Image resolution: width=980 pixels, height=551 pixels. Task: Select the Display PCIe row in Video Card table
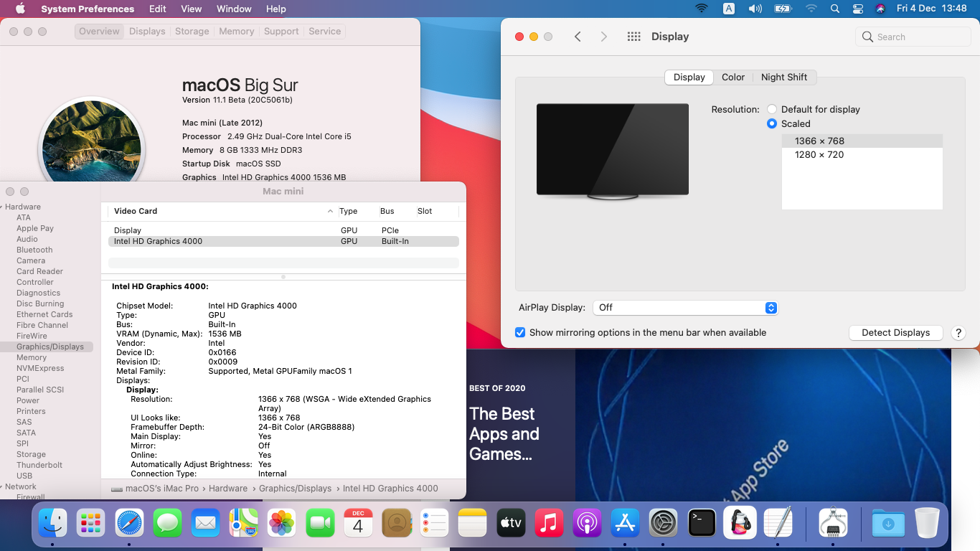click(x=283, y=230)
